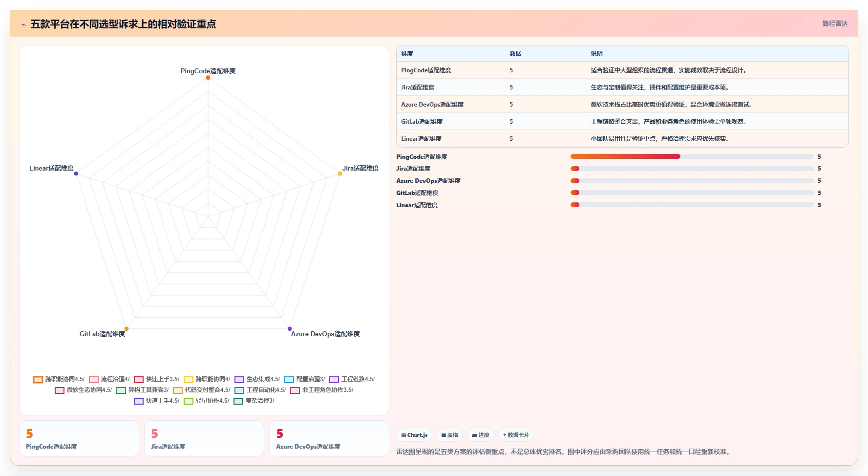This screenshot has height=476, width=868.
Task: Click the GitLab适配维度 radar axis label
Action: (102, 334)
